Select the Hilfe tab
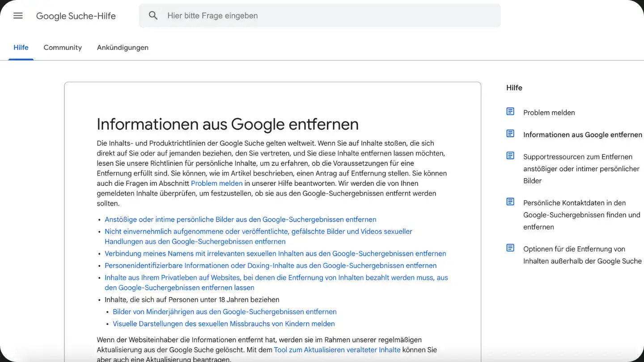 tap(21, 47)
